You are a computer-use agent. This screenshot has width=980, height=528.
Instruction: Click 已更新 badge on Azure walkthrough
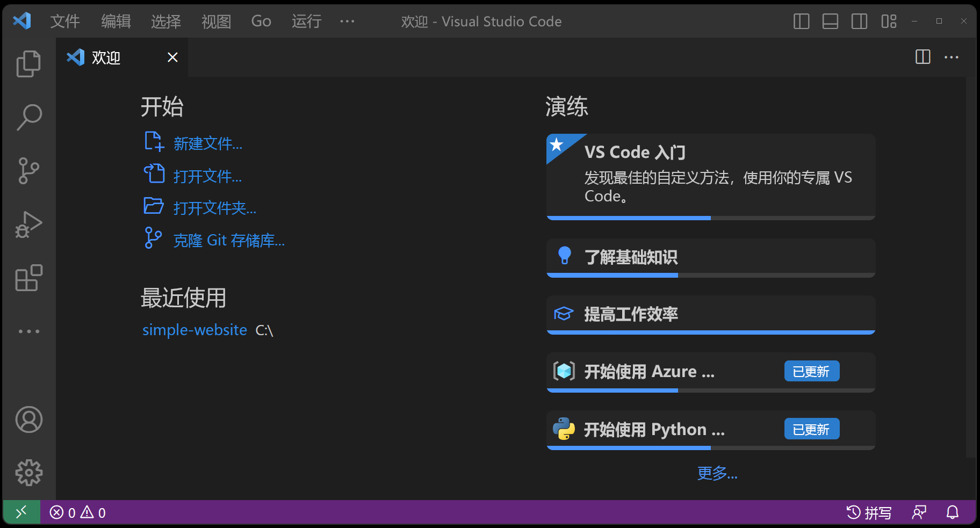[x=812, y=371]
